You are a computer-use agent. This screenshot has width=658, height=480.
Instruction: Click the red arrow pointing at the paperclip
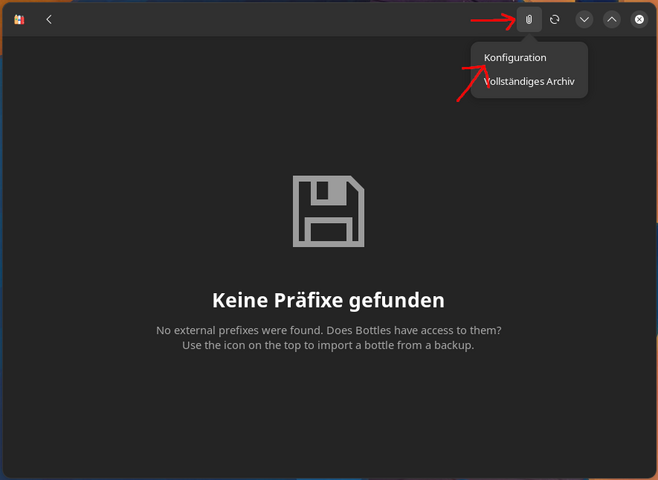click(490, 19)
